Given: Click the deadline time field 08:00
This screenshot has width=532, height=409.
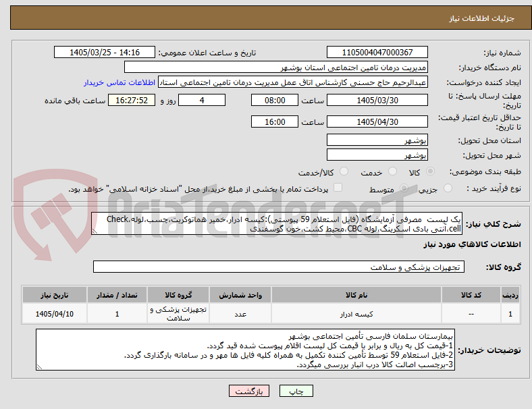Looking at the screenshot, I should (275, 100).
